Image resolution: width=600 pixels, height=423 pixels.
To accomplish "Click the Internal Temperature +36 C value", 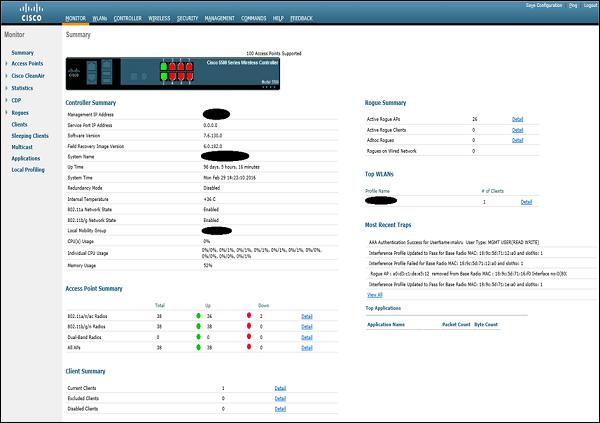I will click(209, 199).
